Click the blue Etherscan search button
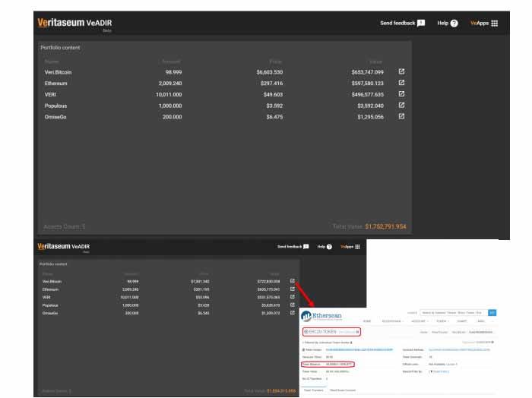Image resolution: width=532 pixels, height=398 pixels. 492,313
